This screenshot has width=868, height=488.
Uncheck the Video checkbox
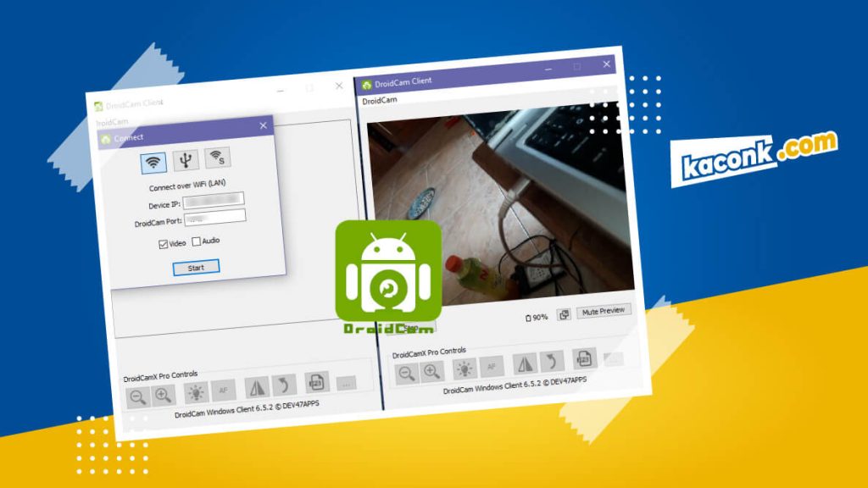(x=164, y=244)
